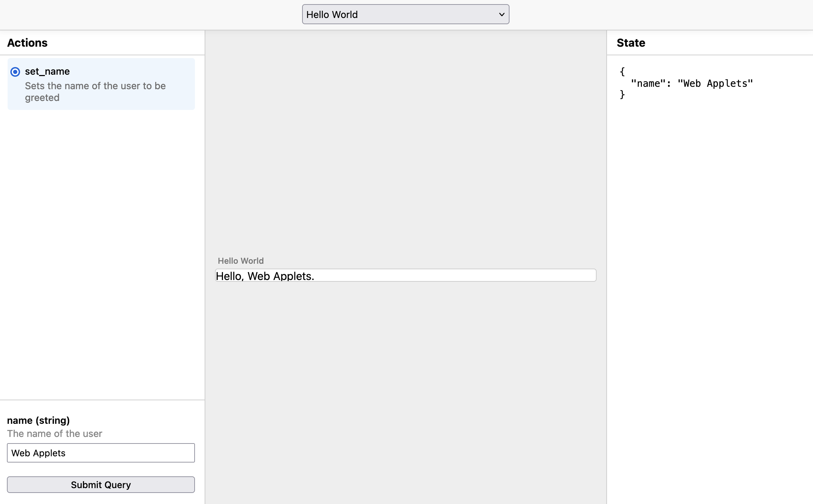Select the set_name radio button
Screen dimensions: 813x504
pos(15,72)
